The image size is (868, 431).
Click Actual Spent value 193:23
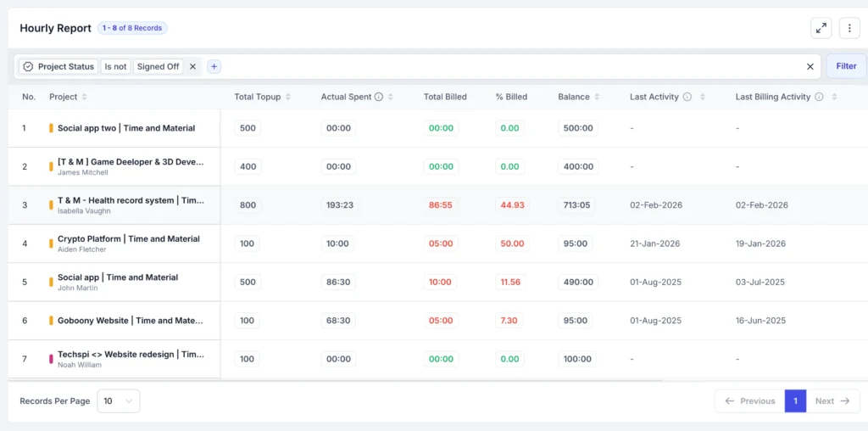pyautogui.click(x=340, y=205)
